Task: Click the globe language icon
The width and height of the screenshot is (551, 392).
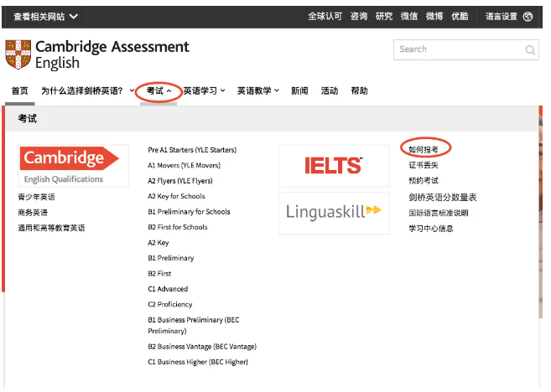Action: tap(528, 17)
